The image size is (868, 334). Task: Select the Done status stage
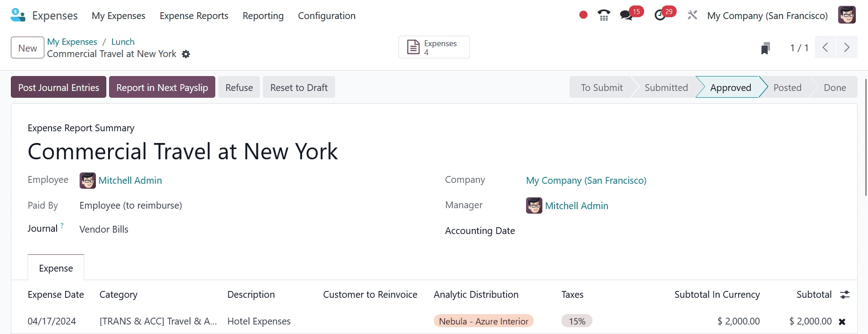click(835, 87)
